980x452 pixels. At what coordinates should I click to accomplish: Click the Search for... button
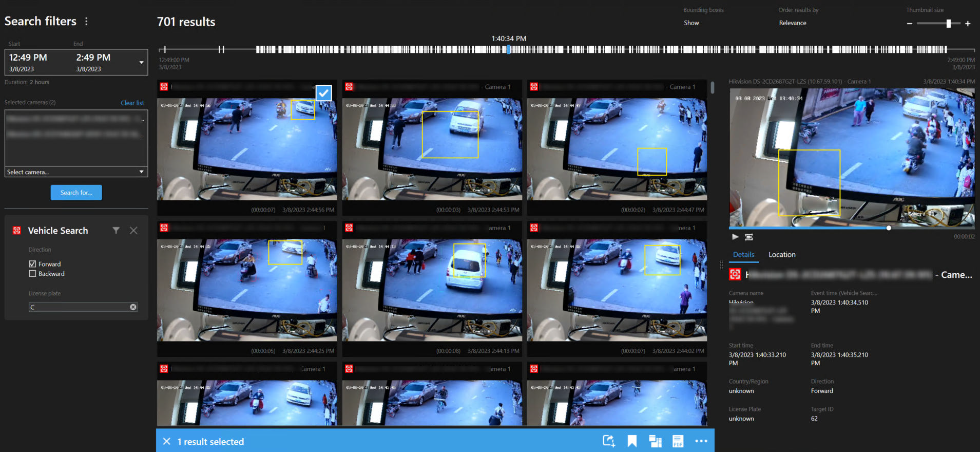76,193
